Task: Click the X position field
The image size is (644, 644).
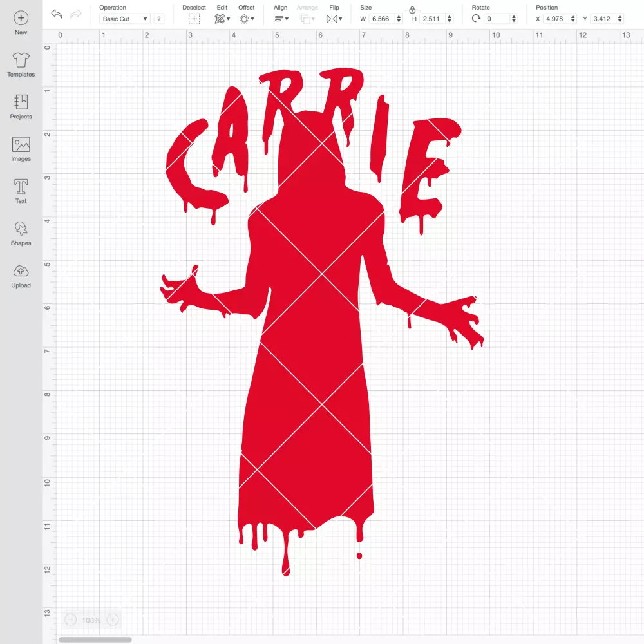Action: click(x=556, y=19)
